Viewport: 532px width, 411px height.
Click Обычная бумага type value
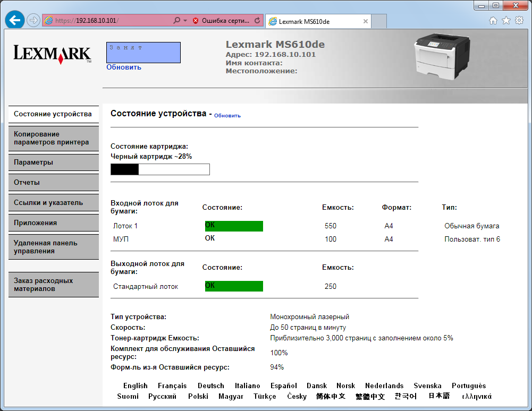coord(472,226)
